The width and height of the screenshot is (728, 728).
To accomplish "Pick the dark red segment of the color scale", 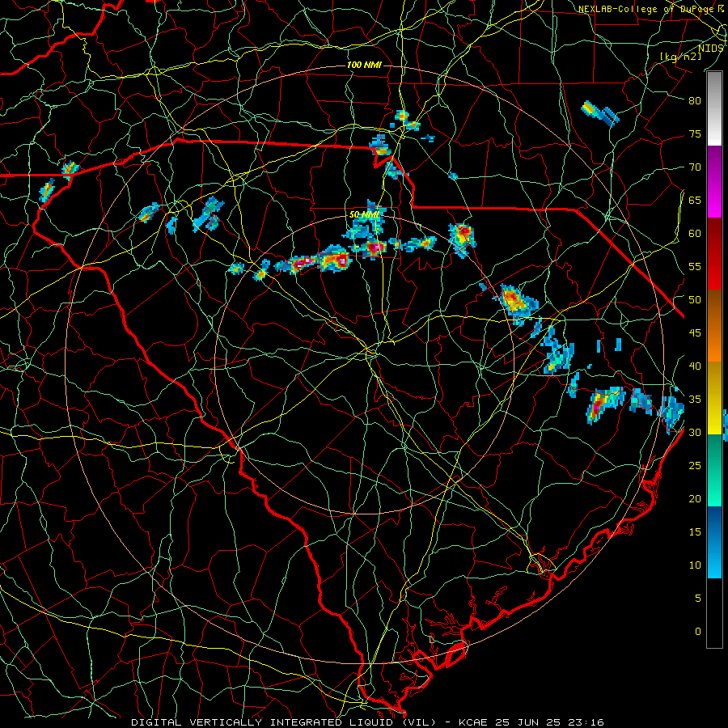I will (714, 255).
